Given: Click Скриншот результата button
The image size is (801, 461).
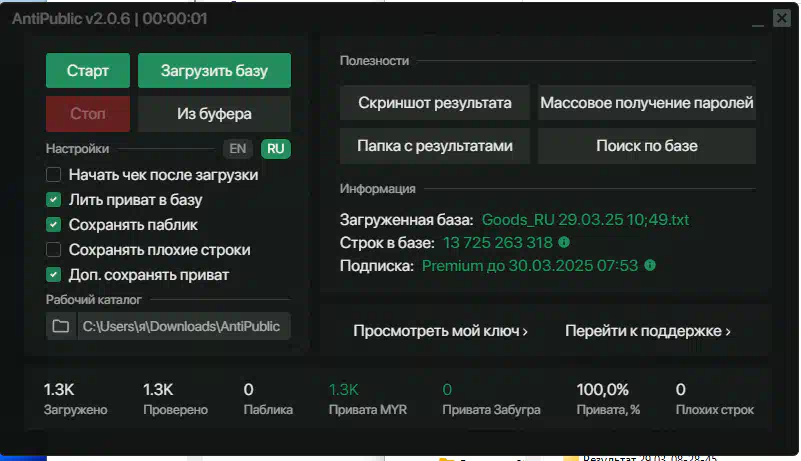Looking at the screenshot, I should coord(435,103).
